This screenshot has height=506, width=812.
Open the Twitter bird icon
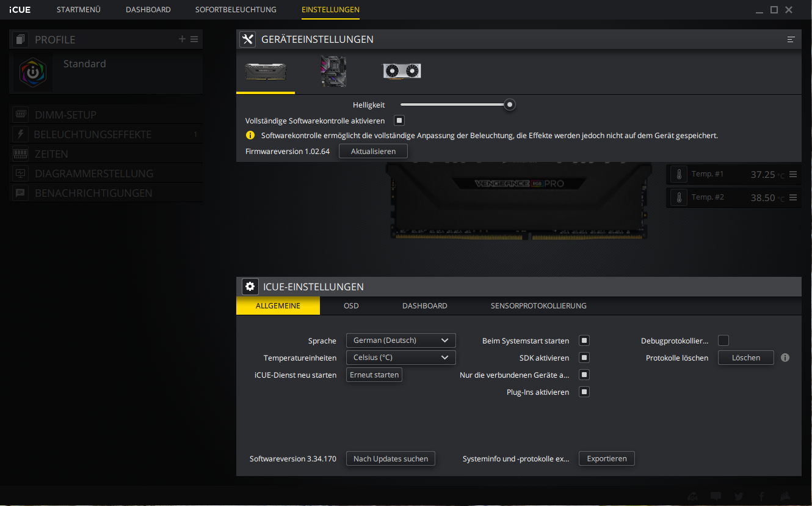click(x=739, y=496)
